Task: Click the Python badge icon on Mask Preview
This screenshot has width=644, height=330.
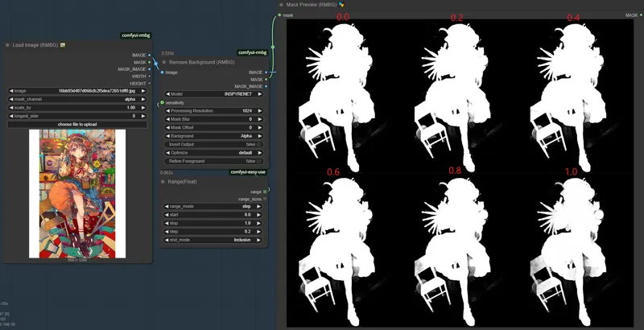Action: click(x=341, y=4)
